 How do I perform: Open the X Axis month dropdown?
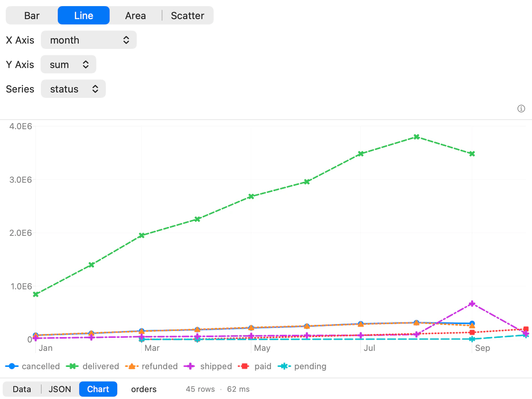coord(89,40)
